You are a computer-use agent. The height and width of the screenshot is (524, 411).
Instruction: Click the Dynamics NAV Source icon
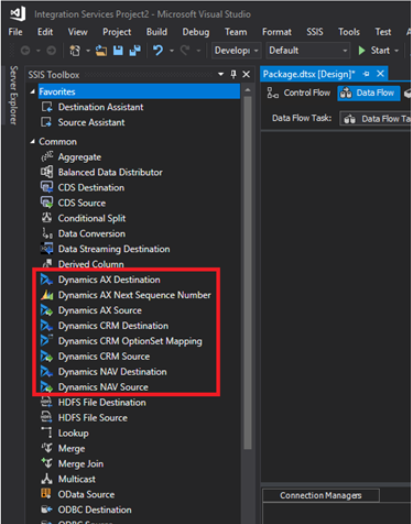click(x=47, y=387)
